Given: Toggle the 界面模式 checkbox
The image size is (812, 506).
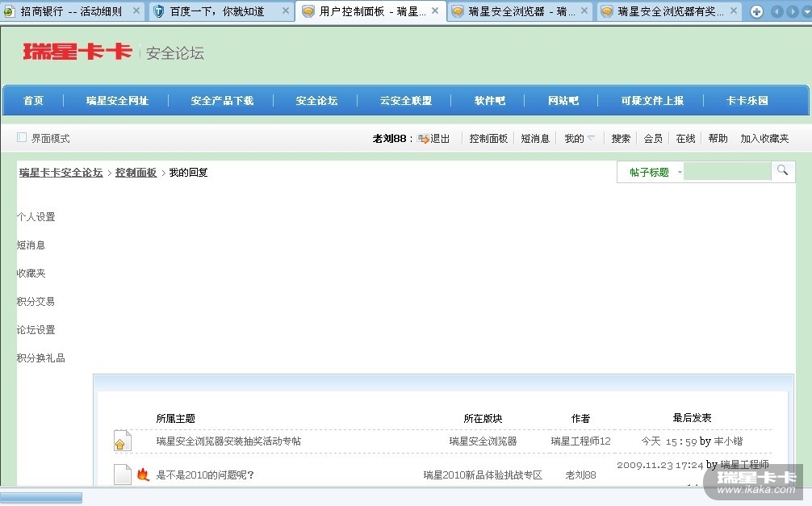Looking at the screenshot, I should 22,137.
